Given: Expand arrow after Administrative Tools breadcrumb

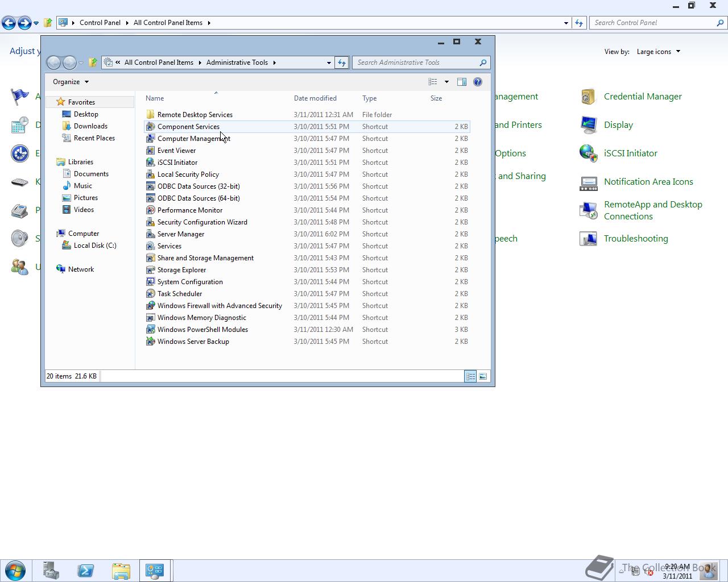Looking at the screenshot, I should point(274,63).
